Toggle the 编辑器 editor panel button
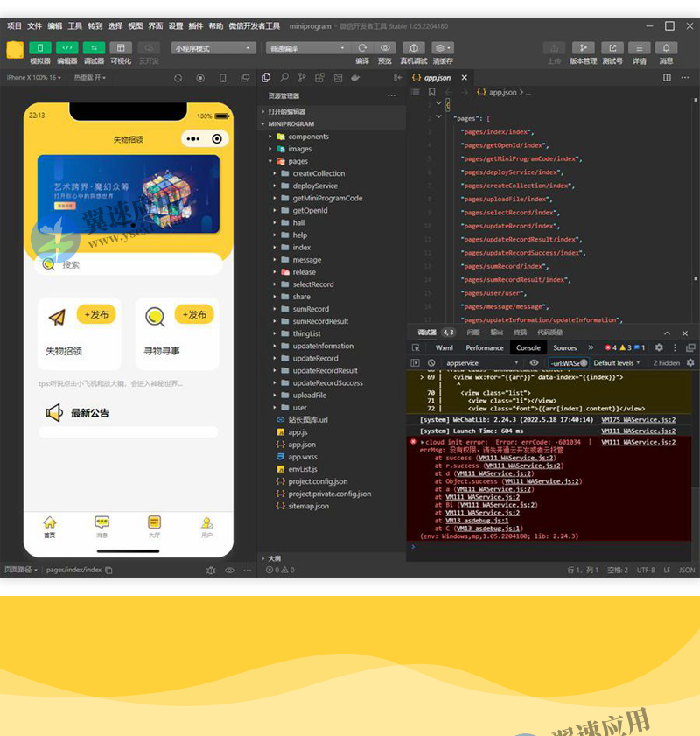700x736 pixels. (x=67, y=47)
